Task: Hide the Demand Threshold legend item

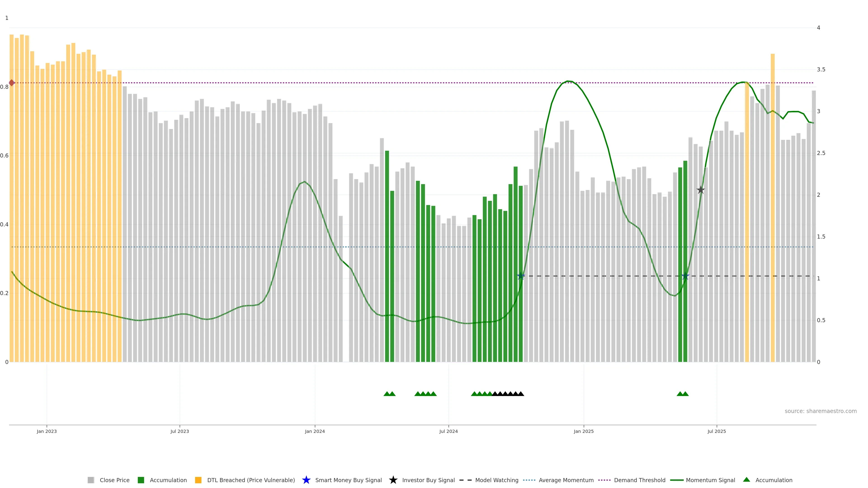Action: (x=639, y=480)
